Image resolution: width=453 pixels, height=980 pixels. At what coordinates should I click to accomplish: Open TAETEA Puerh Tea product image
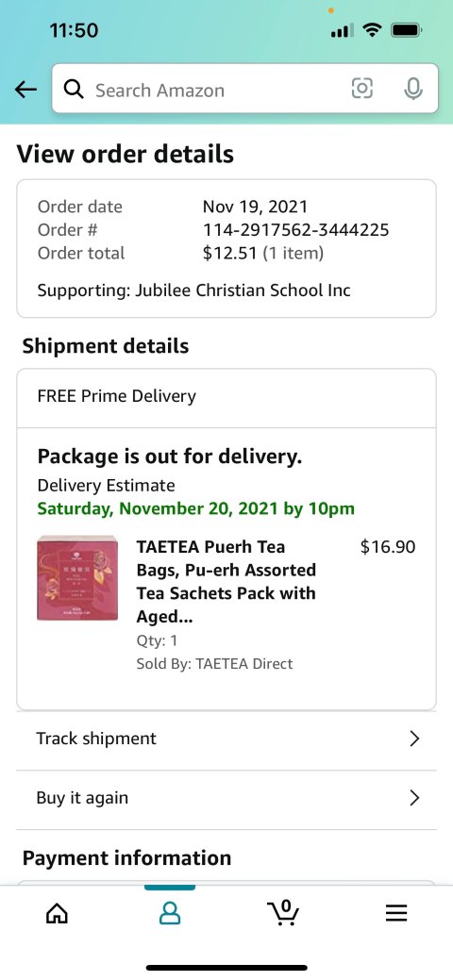pyautogui.click(x=77, y=577)
